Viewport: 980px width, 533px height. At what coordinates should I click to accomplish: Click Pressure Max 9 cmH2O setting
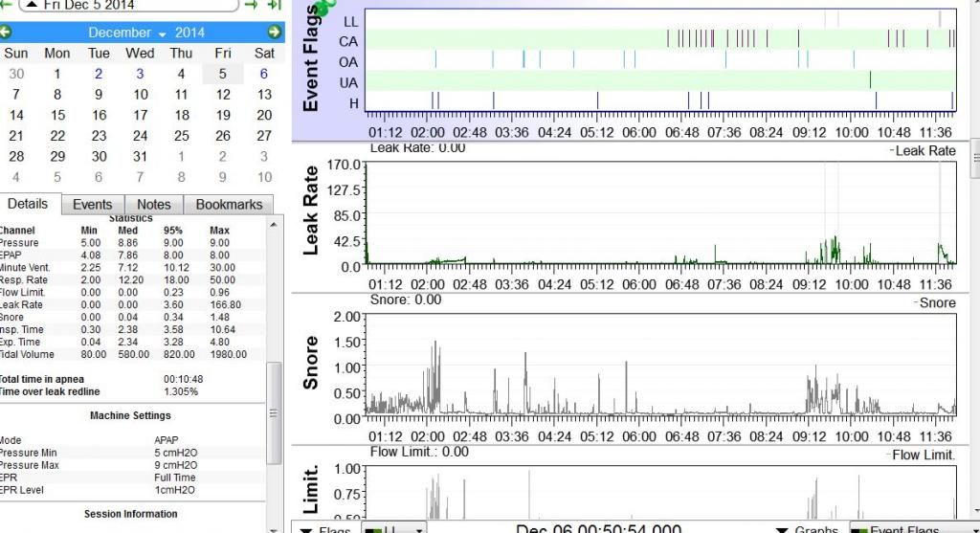[133, 465]
